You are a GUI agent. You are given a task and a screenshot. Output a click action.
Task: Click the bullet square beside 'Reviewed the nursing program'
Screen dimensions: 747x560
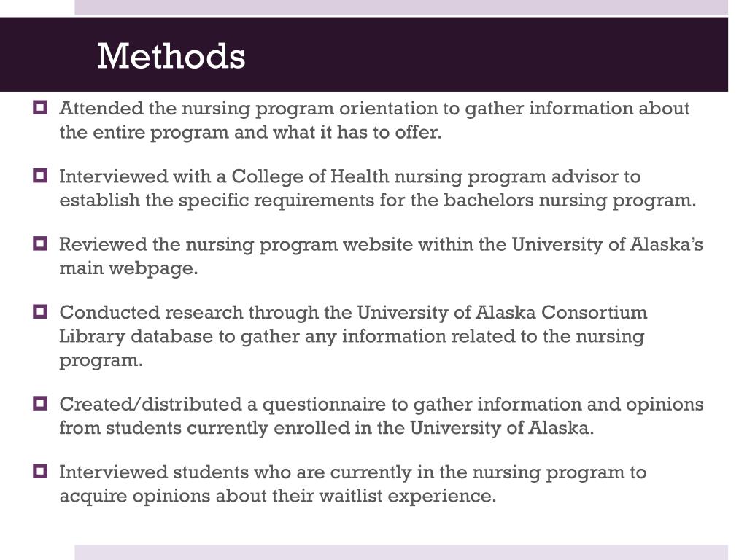click(x=41, y=244)
